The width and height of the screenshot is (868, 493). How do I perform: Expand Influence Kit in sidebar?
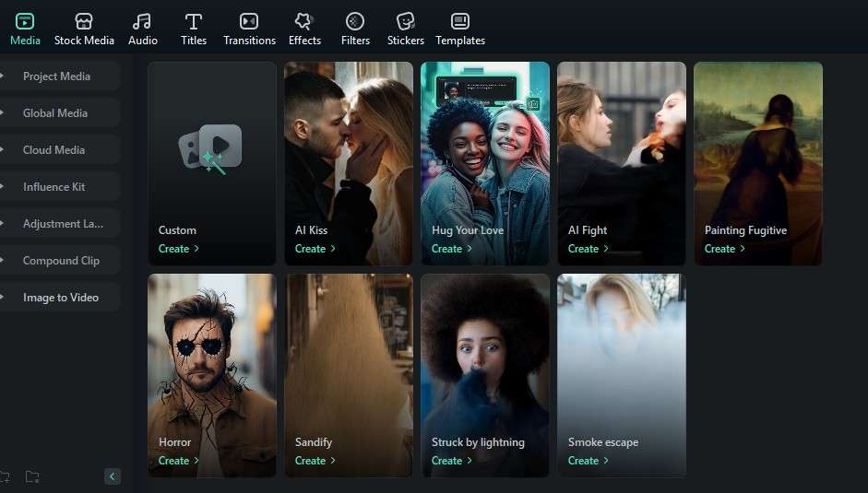tap(60, 187)
